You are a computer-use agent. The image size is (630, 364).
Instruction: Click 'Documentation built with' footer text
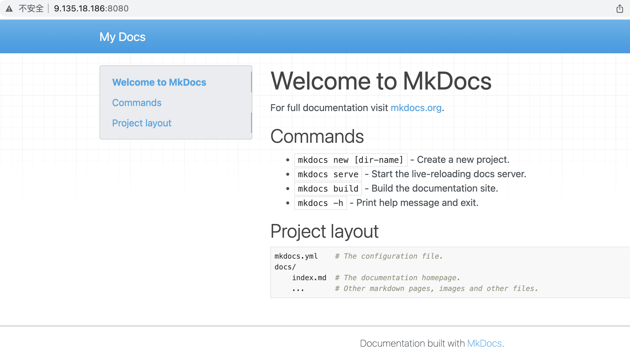(x=412, y=343)
